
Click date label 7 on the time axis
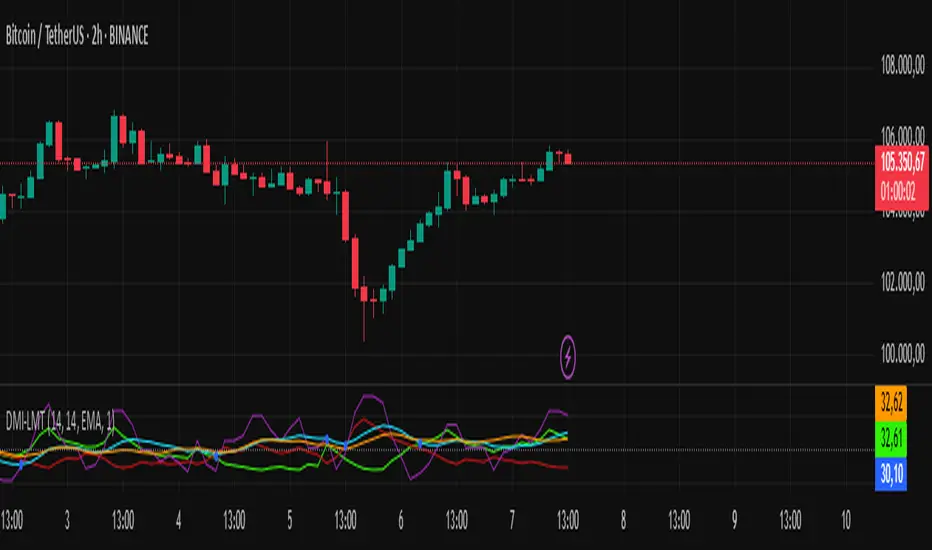click(512, 520)
